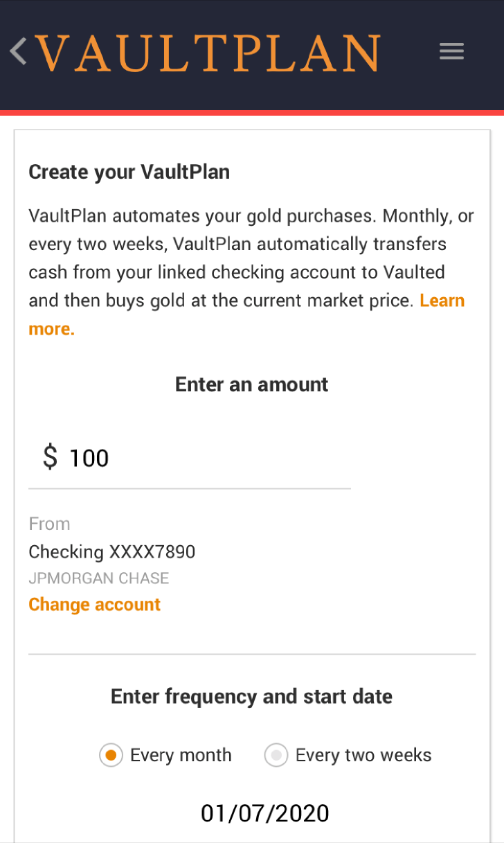504x843 pixels.
Task: Open the hamburger menu
Action: click(x=451, y=51)
